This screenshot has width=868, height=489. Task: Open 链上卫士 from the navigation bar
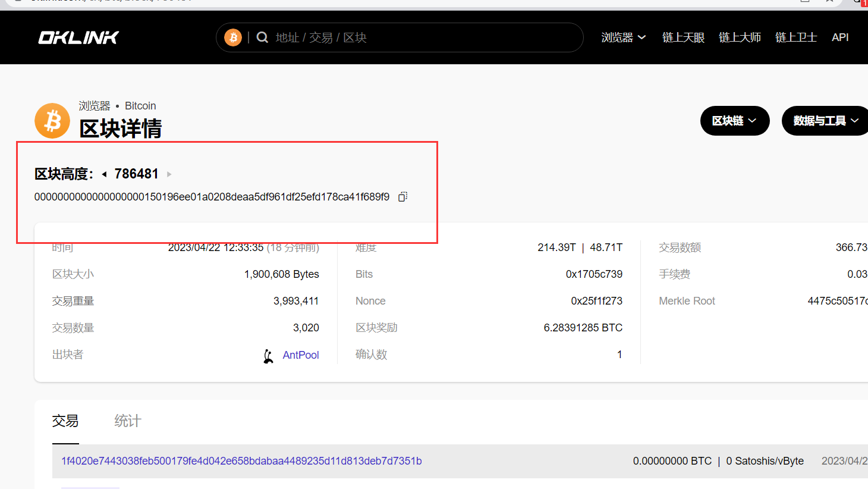[796, 37]
